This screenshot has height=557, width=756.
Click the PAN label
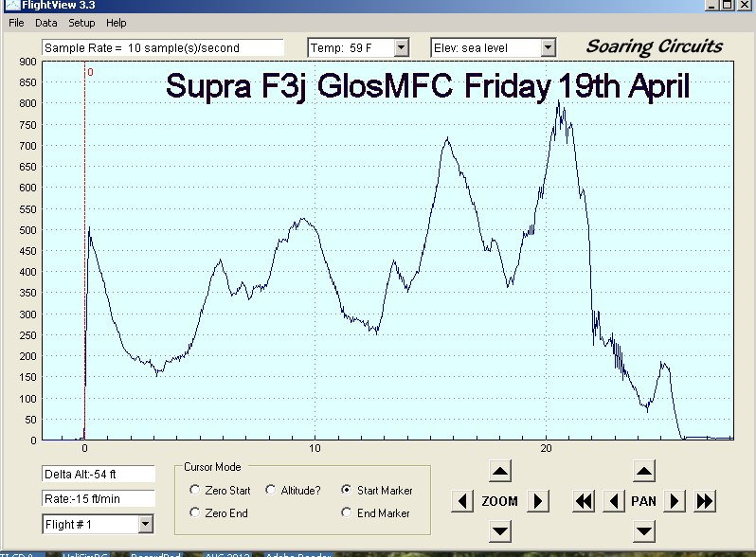click(643, 501)
